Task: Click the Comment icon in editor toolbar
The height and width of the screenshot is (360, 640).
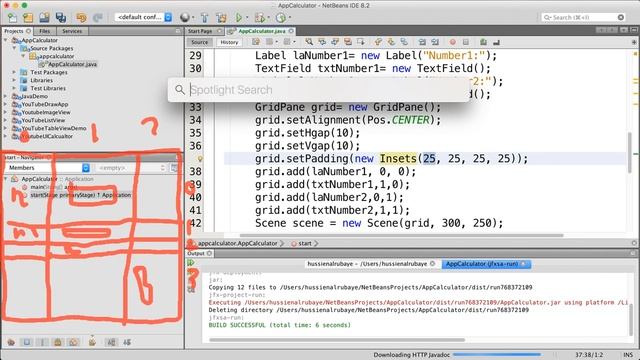Action: (483, 42)
